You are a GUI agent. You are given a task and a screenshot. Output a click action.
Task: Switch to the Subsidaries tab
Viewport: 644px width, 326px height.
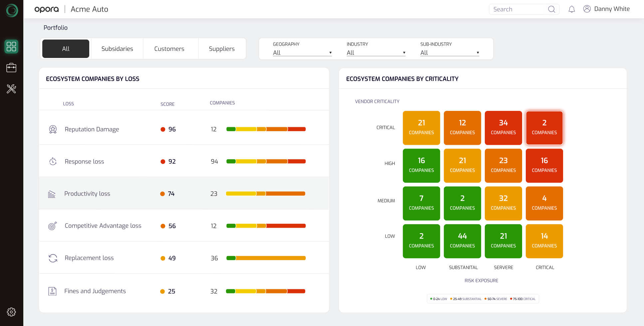coord(117,49)
